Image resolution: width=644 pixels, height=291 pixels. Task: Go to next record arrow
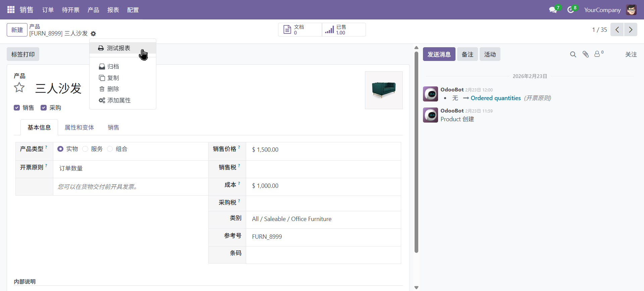pos(631,30)
